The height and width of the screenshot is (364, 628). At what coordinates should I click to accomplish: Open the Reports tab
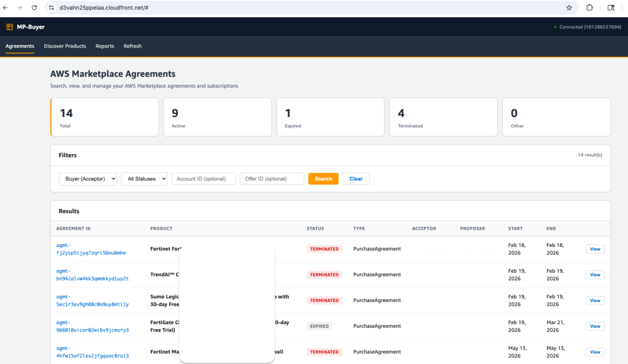105,46
